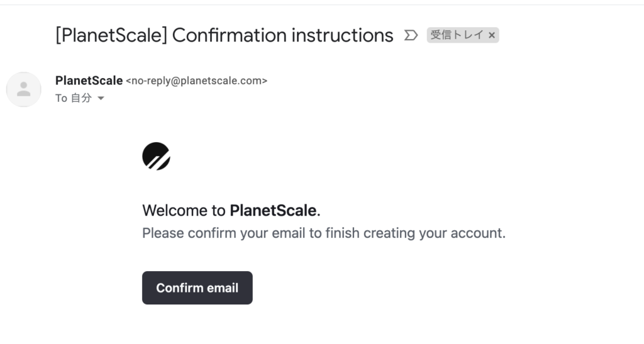The height and width of the screenshot is (344, 644).
Task: Click the 自分 recipient name
Action: (x=81, y=98)
